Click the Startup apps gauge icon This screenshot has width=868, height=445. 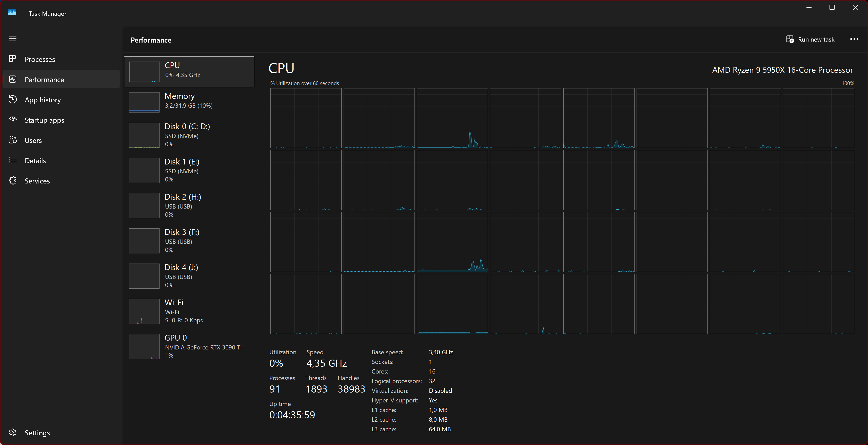pyautogui.click(x=12, y=120)
